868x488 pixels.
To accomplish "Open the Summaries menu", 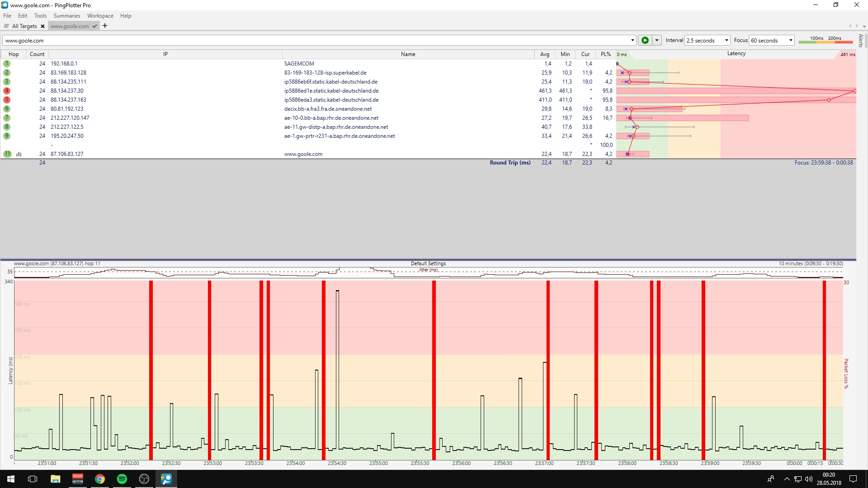I will click(67, 16).
